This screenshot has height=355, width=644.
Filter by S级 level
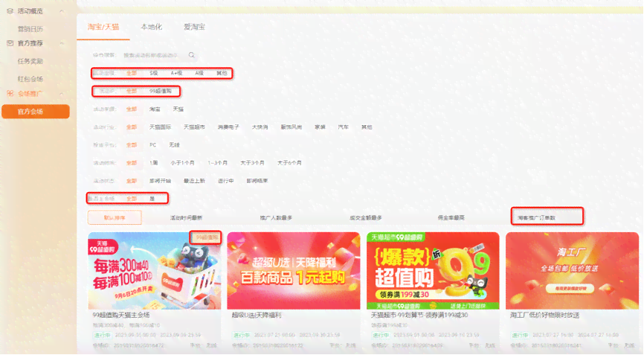point(154,73)
